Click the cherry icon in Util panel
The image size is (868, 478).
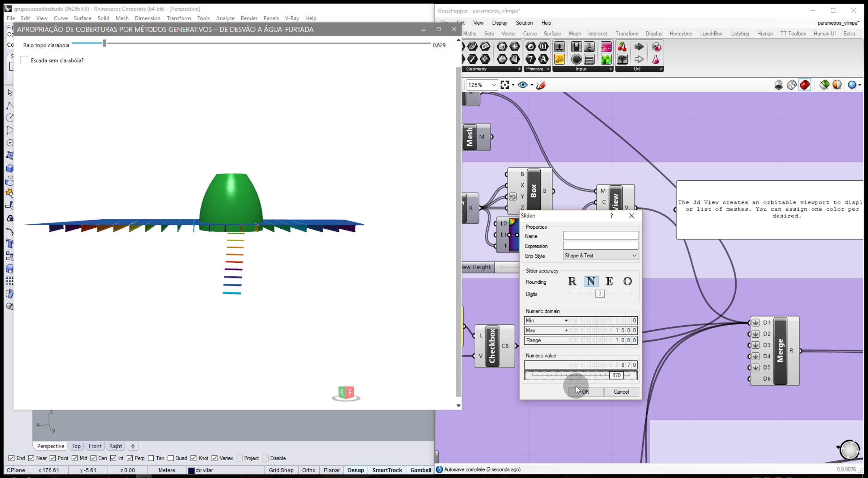coord(622,47)
